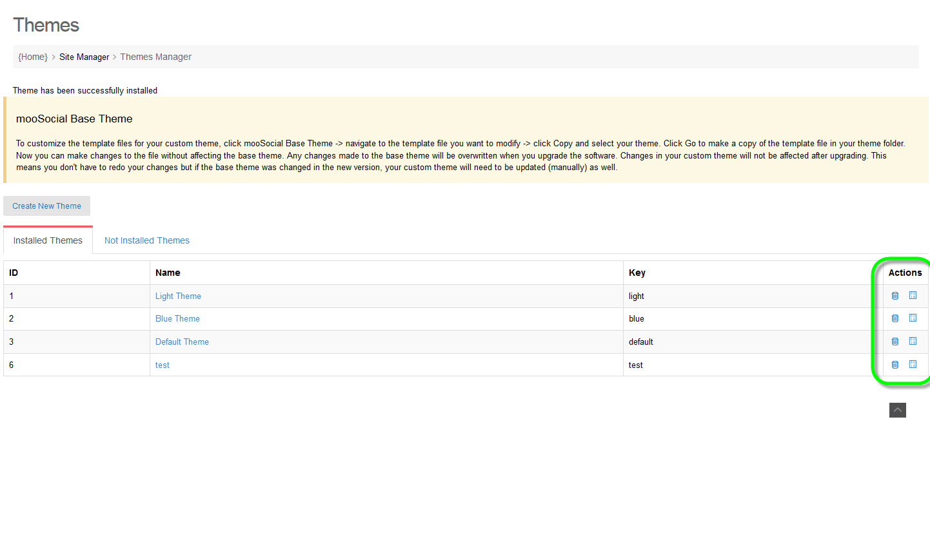This screenshot has height=560, width=930.
Task: Click the trash icon for test theme
Action: pyautogui.click(x=895, y=365)
